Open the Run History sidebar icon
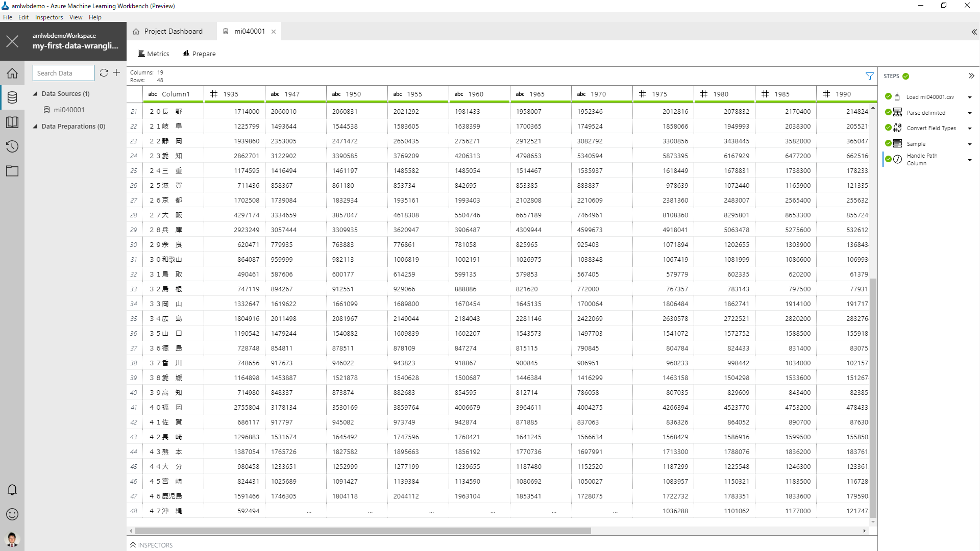Screen dimensions: 980x551 tap(12, 146)
